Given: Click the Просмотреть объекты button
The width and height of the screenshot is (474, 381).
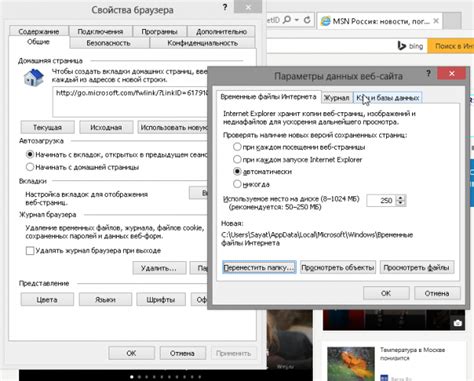Looking at the screenshot, I should pyautogui.click(x=338, y=268).
